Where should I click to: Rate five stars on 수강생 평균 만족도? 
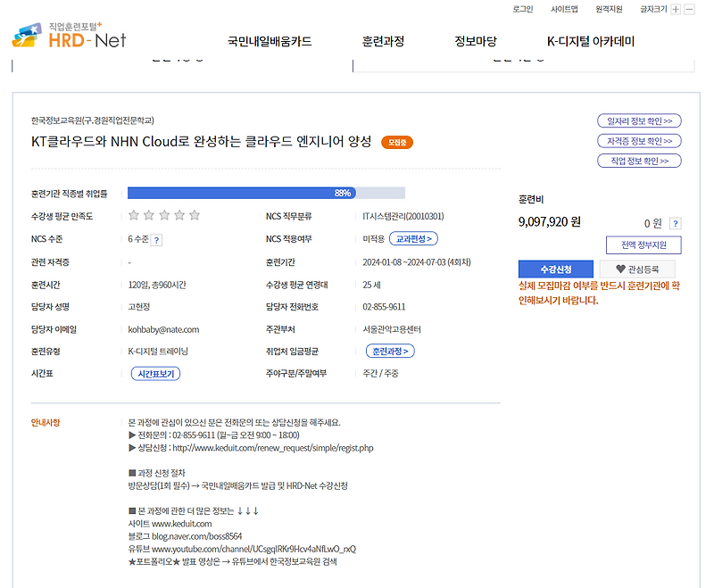click(193, 214)
